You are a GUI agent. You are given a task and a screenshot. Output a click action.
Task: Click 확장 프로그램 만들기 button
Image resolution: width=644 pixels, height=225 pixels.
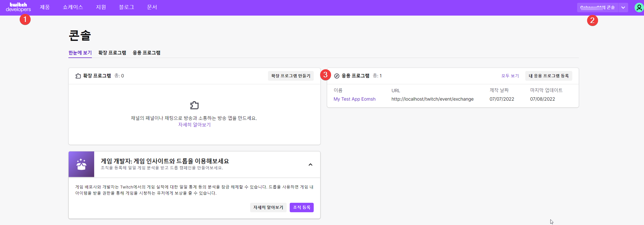click(291, 76)
